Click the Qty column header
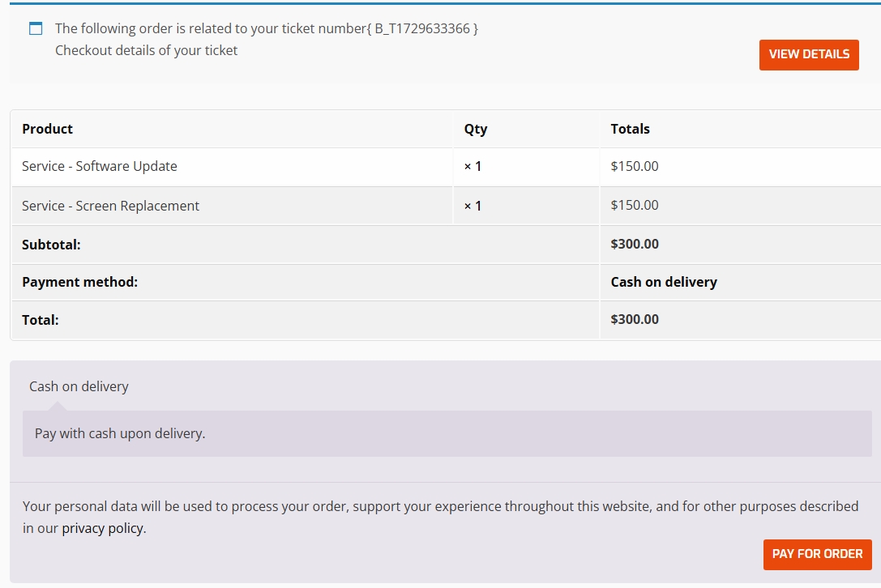 (x=475, y=129)
